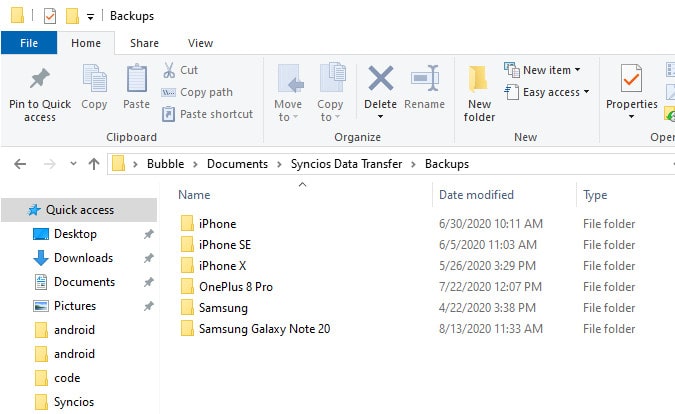
Task: Open Documents in the sidebar
Action: [84, 282]
